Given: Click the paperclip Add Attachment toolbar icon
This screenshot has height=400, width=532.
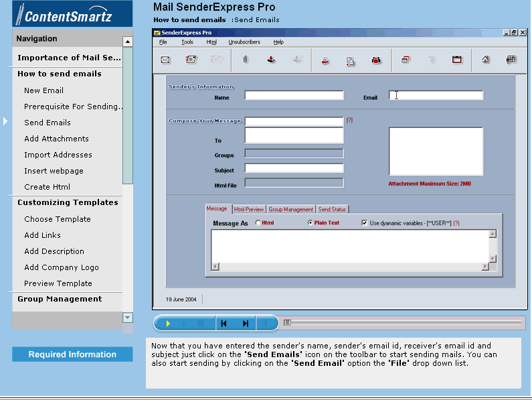Looking at the screenshot, I should tap(246, 60).
